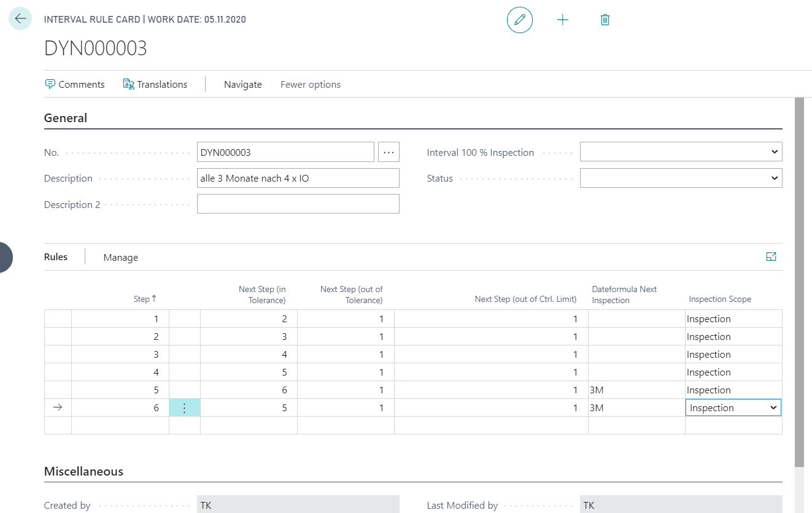Open row menu for step 6

click(x=185, y=407)
